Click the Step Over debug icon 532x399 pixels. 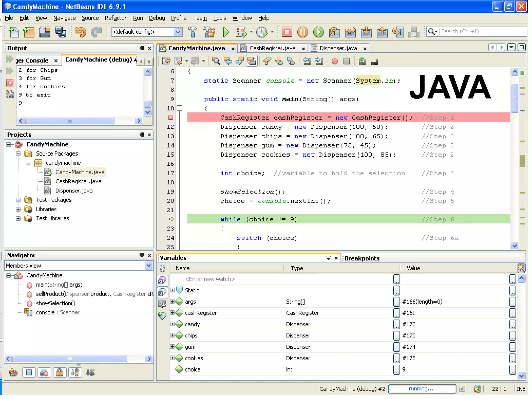(335, 32)
